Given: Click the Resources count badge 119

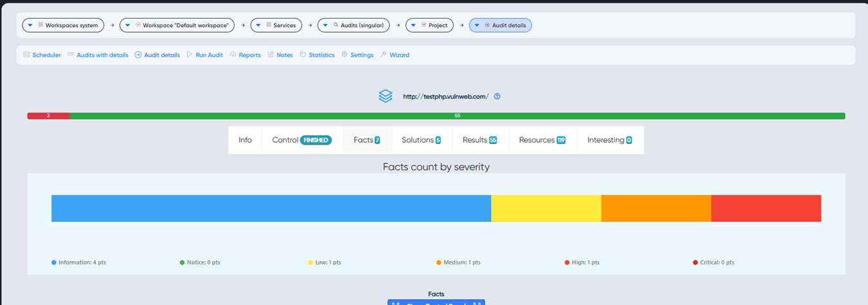Looking at the screenshot, I should pos(561,140).
